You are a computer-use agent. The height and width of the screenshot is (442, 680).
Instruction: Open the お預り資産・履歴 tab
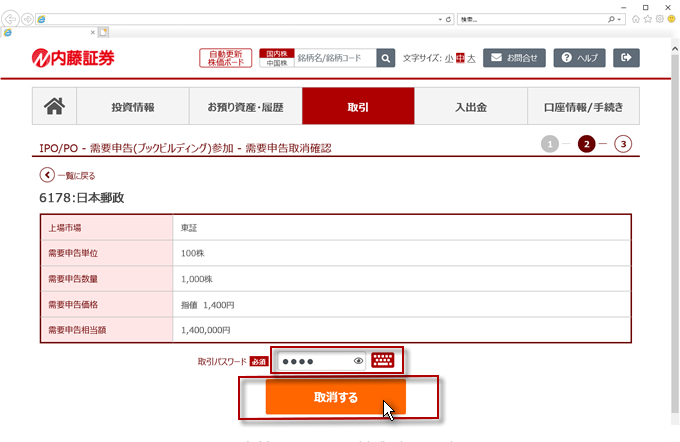(x=245, y=107)
